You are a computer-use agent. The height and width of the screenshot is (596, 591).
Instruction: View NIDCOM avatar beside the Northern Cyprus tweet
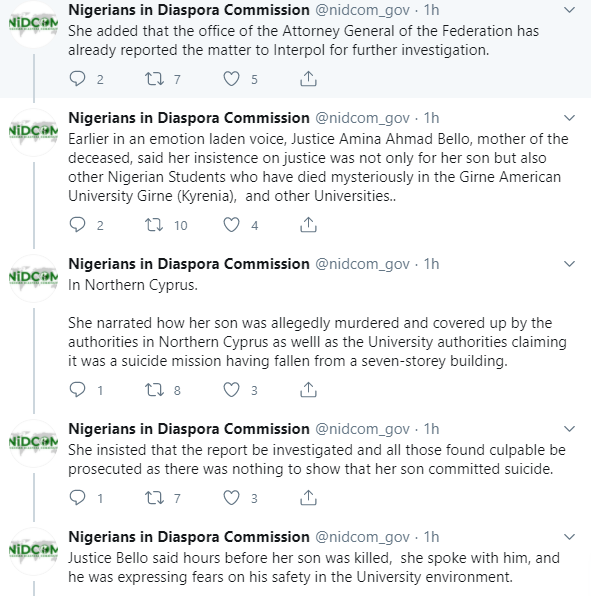tap(33, 278)
